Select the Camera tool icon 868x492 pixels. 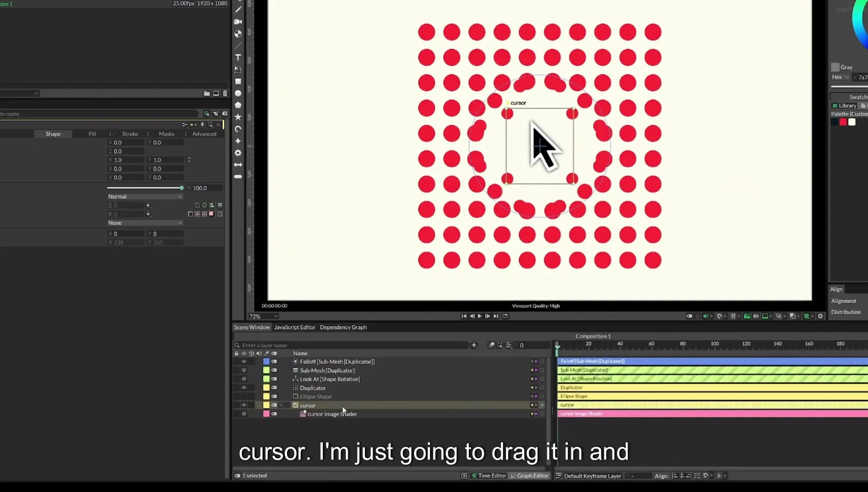[238, 22]
